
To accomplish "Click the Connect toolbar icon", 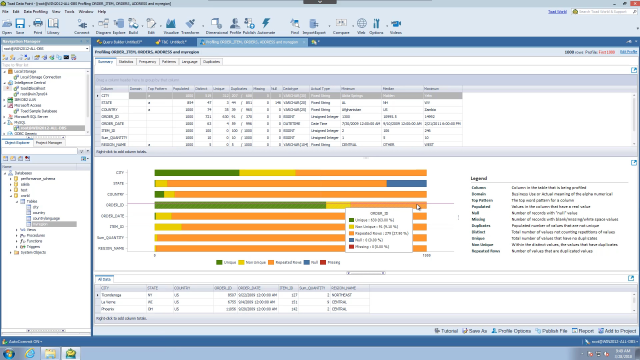I will [81, 26].
